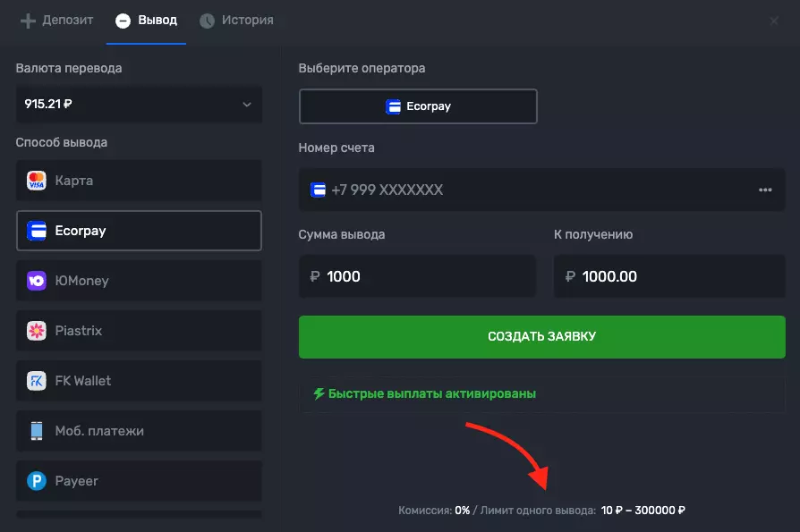Click the Piastrix flower icon
The image size is (800, 532).
[37, 331]
